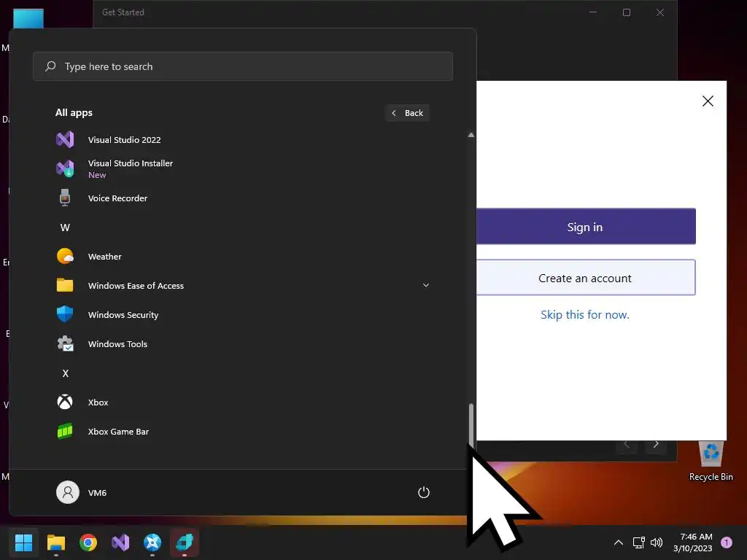This screenshot has width=747, height=560.
Task: Click the next arrow in Get Started window
Action: point(656,444)
